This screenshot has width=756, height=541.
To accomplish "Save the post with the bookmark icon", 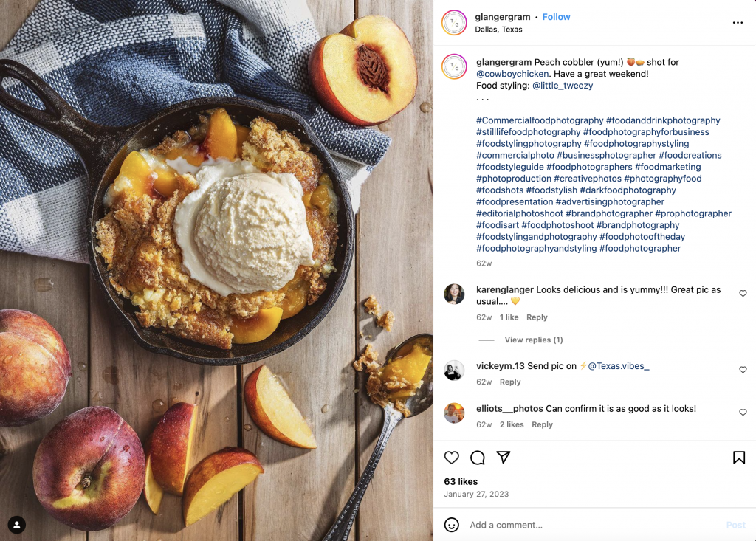I will click(x=738, y=457).
